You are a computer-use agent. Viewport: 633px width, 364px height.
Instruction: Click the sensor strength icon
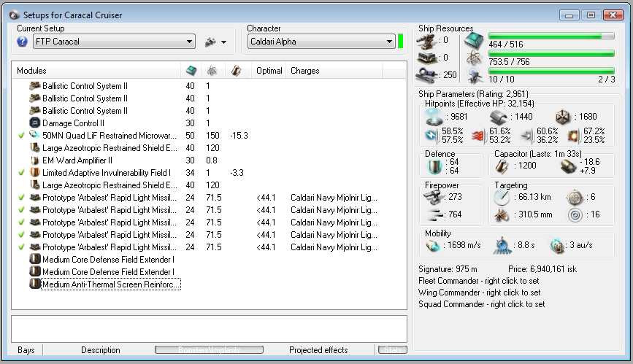coord(575,215)
